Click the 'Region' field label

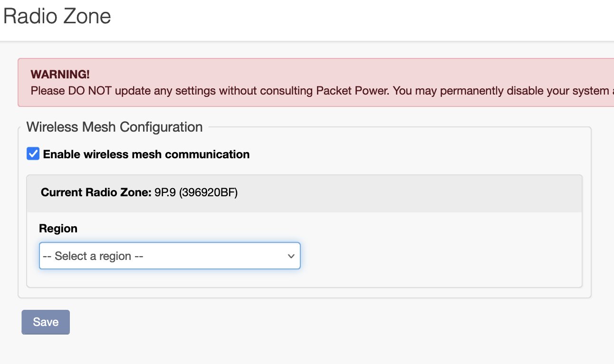(x=58, y=229)
